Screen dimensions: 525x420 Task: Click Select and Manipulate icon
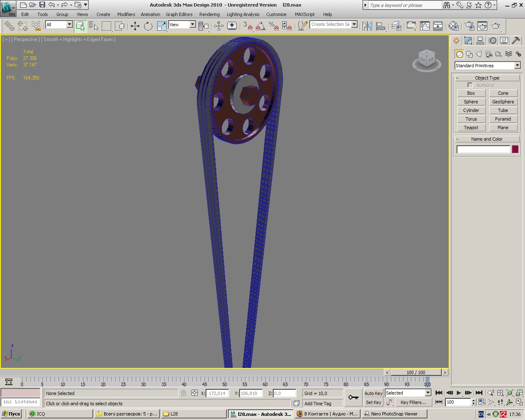coord(219,26)
